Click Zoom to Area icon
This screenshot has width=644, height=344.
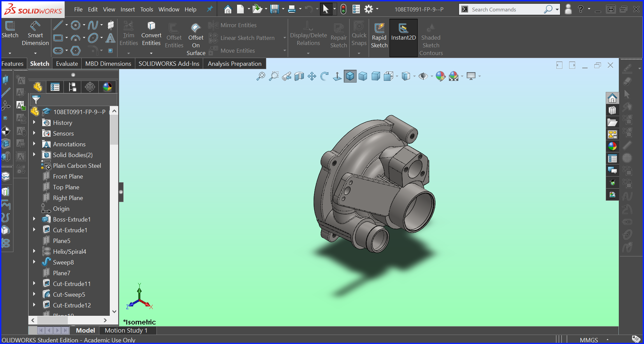pos(274,76)
